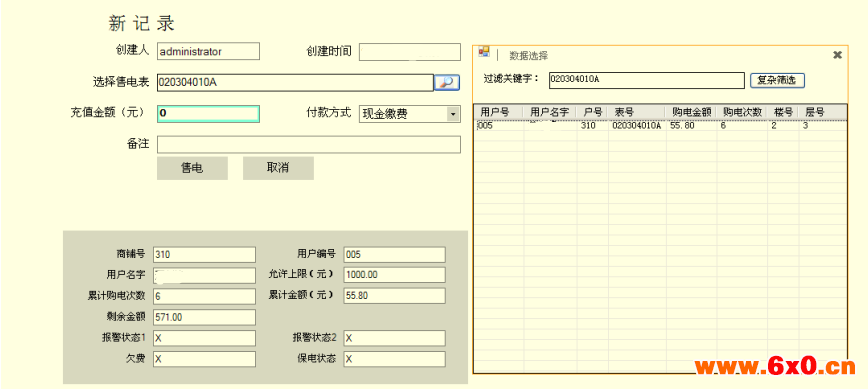This screenshot has width=868, height=389.
Task: Sort by 用户名字 column header
Action: pos(549,112)
